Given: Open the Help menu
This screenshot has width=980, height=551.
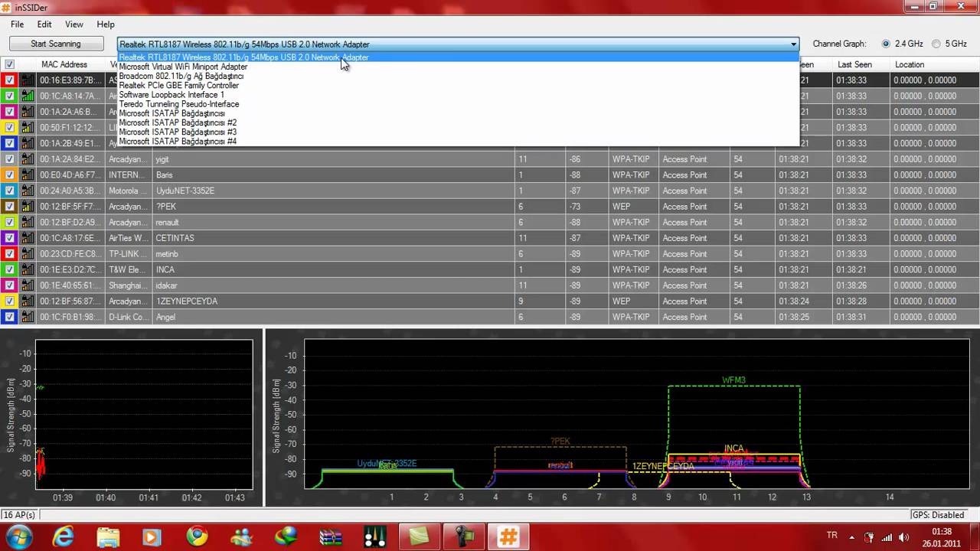Looking at the screenshot, I should [106, 24].
